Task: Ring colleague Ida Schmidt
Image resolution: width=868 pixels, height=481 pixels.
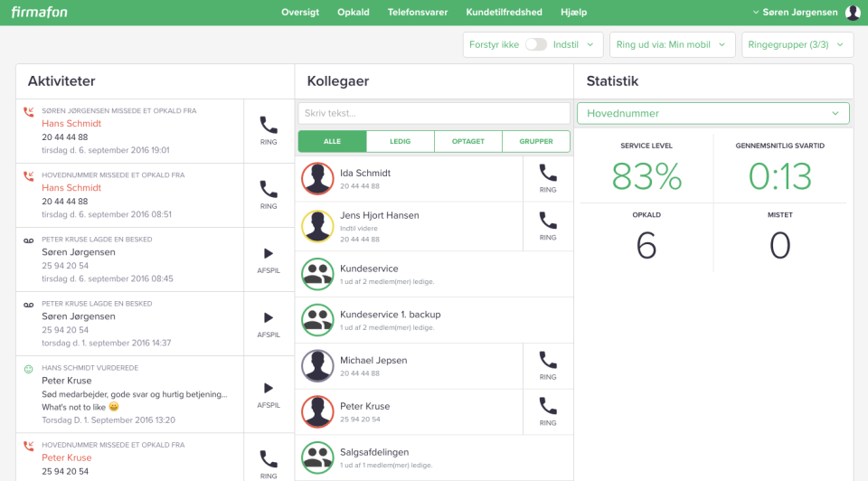Action: pyautogui.click(x=548, y=178)
